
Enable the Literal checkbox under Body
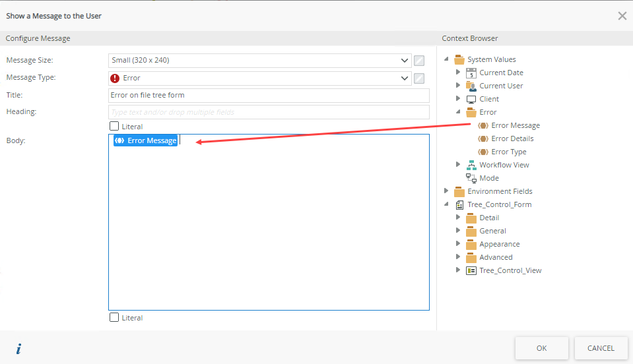coord(114,317)
